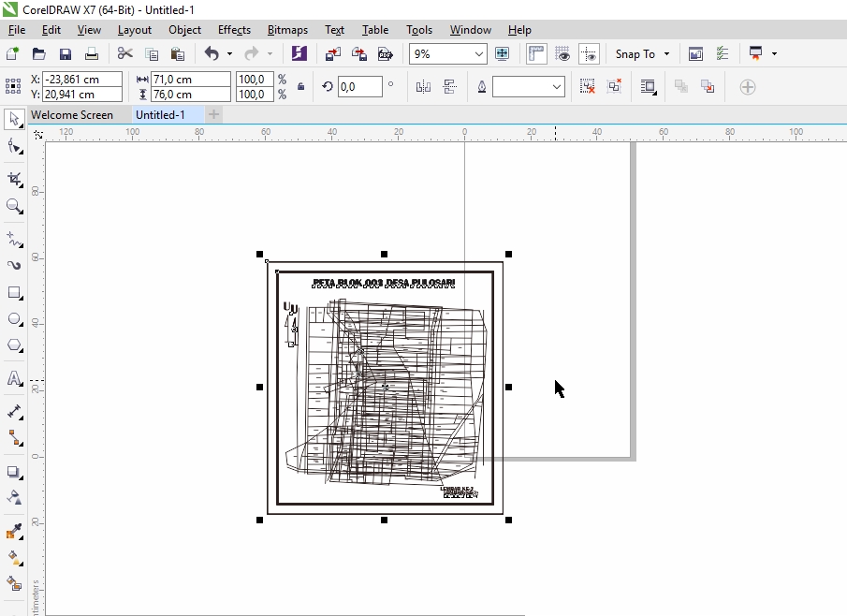Click the Copy icon

[152, 53]
